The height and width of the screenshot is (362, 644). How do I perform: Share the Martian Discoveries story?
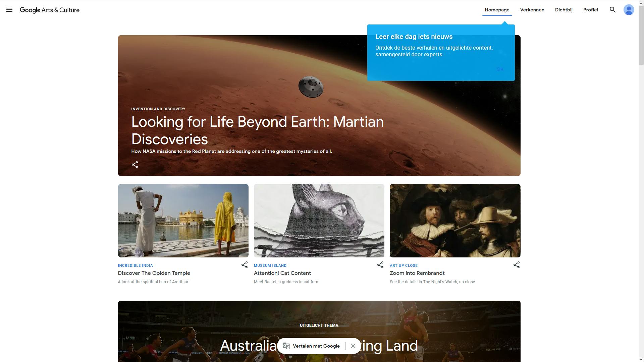tap(135, 165)
